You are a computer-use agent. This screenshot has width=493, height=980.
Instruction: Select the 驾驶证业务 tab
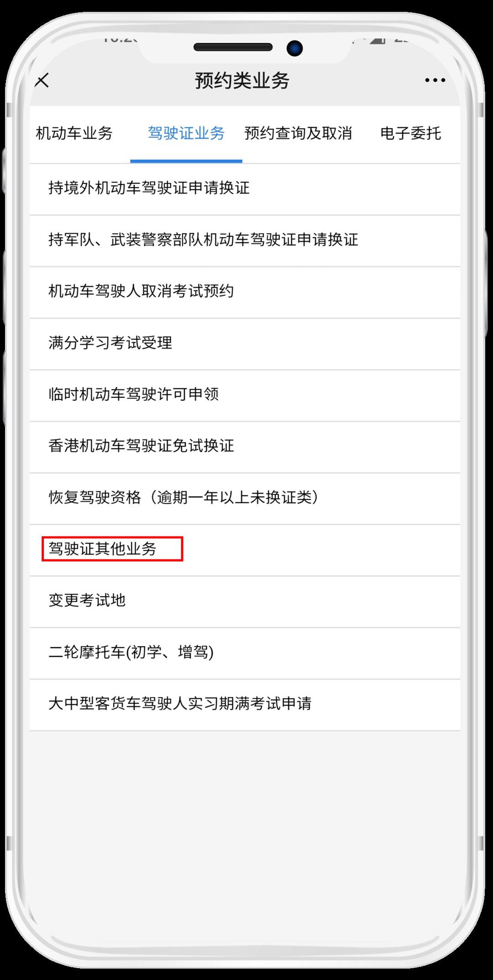coord(186,133)
